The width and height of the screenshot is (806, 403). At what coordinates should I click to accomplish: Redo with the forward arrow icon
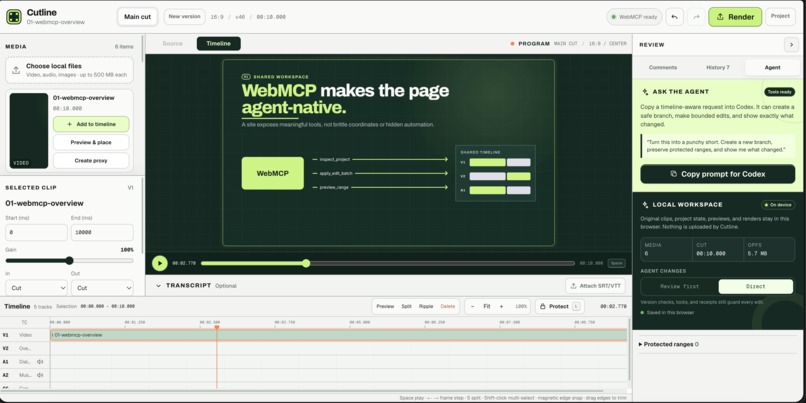pyautogui.click(x=696, y=17)
